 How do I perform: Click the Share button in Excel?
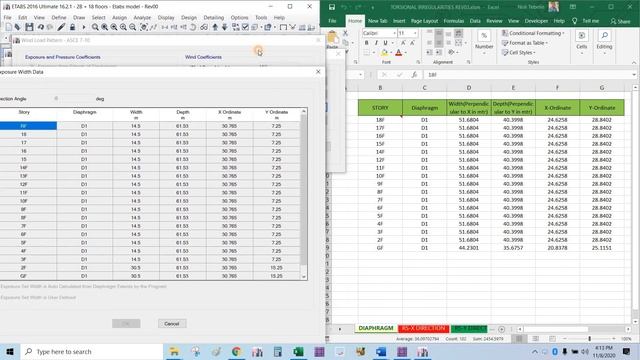[620, 21]
